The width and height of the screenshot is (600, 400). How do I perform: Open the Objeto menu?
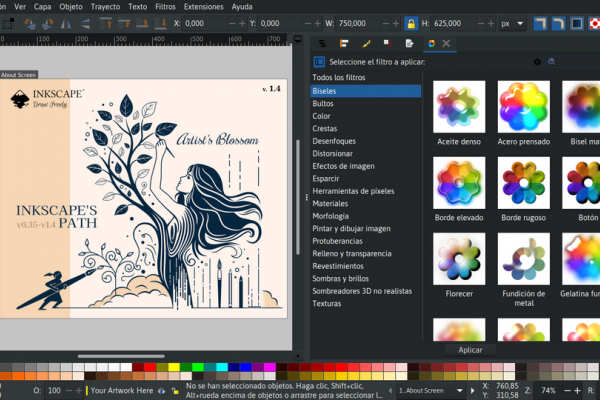71,7
